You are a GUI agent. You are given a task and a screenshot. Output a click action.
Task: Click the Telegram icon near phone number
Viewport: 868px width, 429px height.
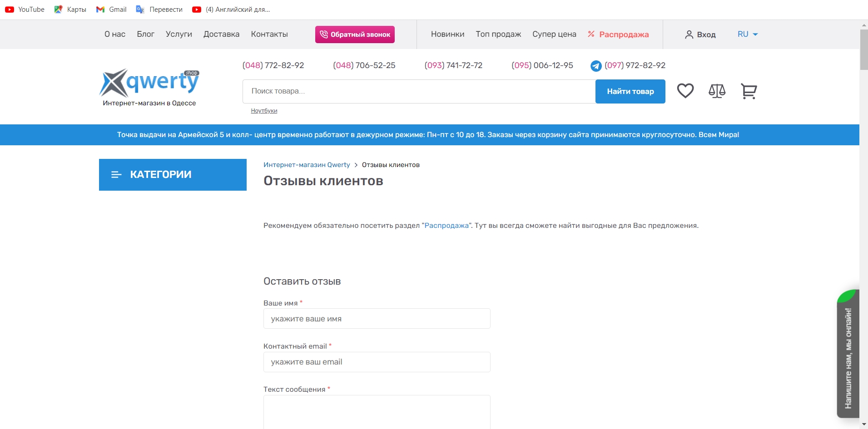pyautogui.click(x=596, y=66)
